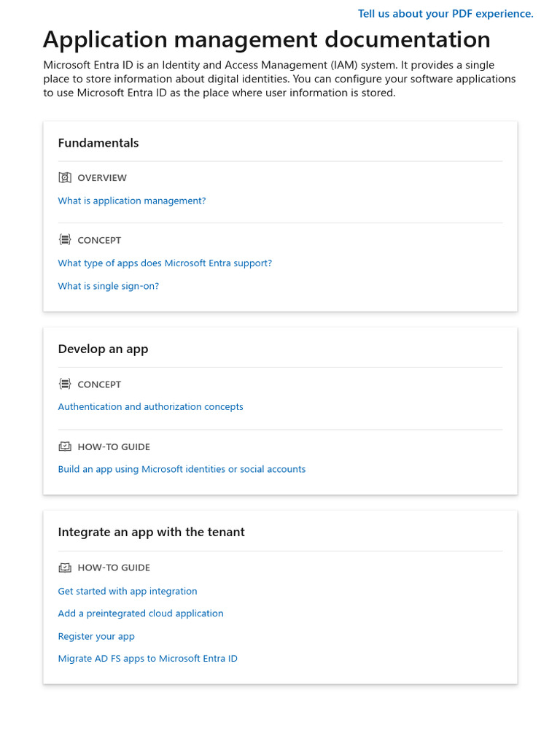
Task: Follow 'Get started with app integration' link
Action: tap(128, 592)
